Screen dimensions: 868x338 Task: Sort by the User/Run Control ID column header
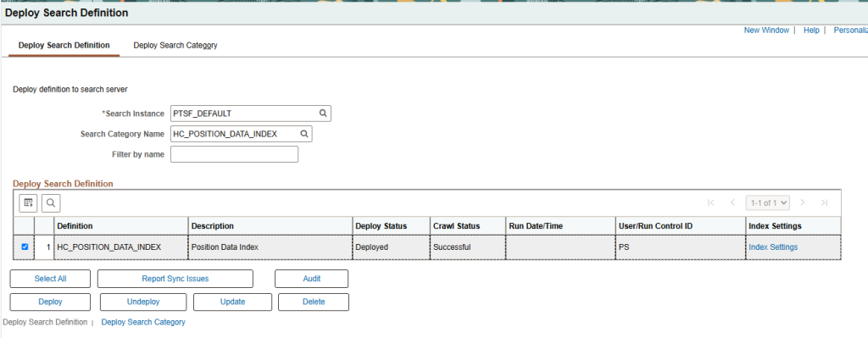pyautogui.click(x=655, y=226)
